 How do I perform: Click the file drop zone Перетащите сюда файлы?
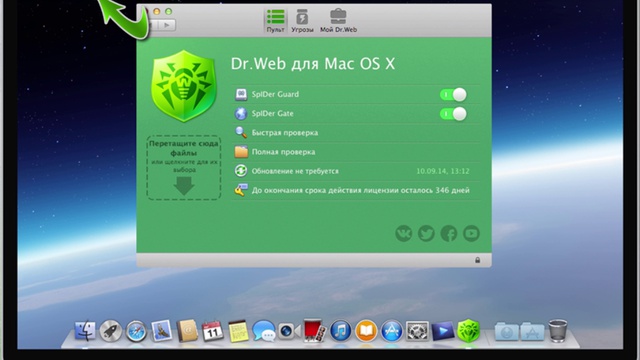click(x=184, y=168)
